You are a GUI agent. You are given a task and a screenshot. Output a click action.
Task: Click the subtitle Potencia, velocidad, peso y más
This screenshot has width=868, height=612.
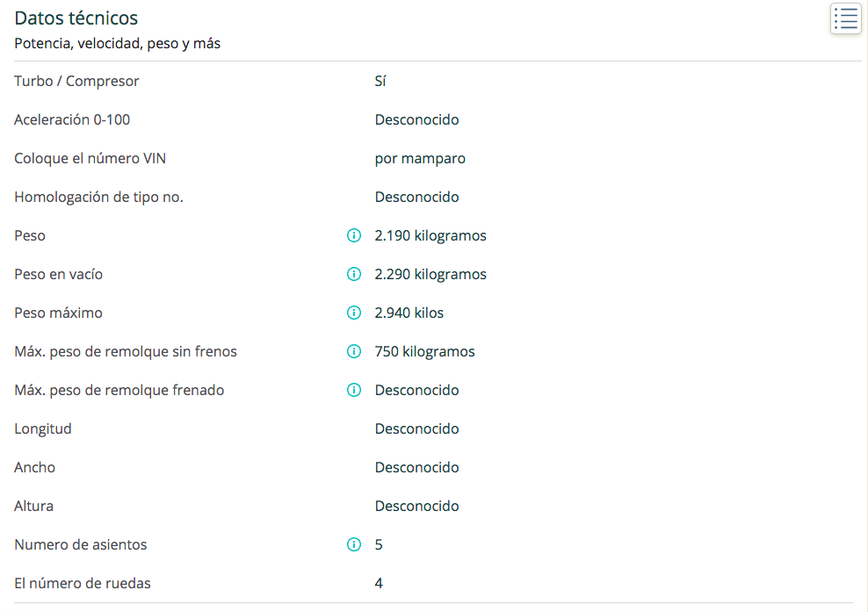(x=118, y=44)
